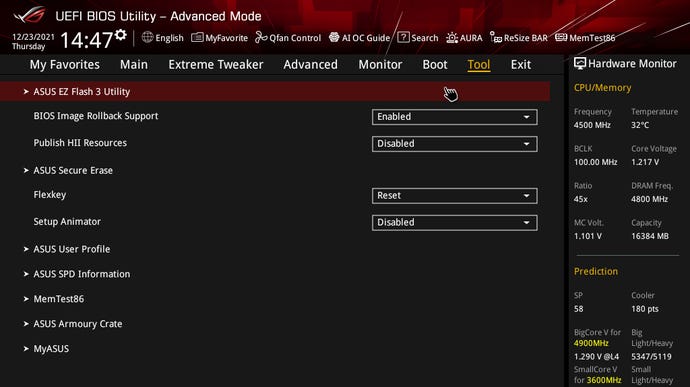Click the English language globe icon
The width and height of the screenshot is (690, 387).
click(147, 37)
